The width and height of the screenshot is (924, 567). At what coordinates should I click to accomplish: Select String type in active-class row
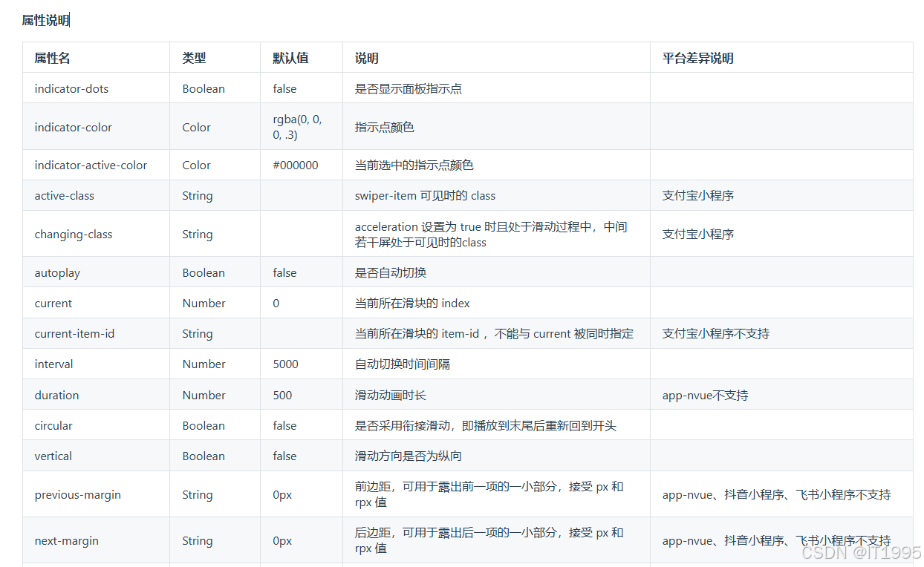point(198,196)
